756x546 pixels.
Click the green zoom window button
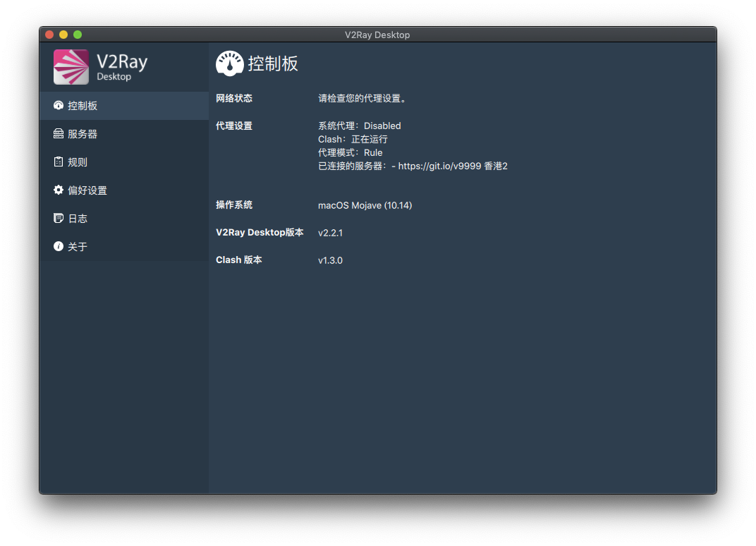[78, 35]
